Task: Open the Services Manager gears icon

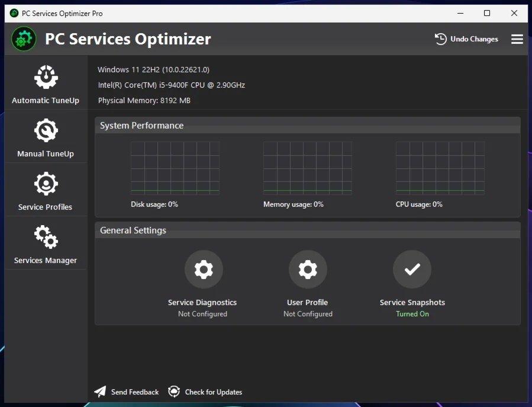Action: 46,238
